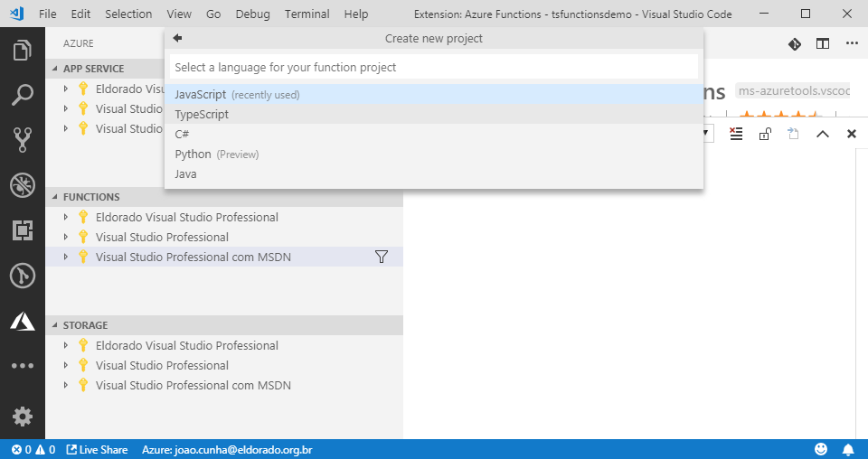Select JavaScript as project language
The width and height of the screenshot is (868, 459).
(434, 94)
